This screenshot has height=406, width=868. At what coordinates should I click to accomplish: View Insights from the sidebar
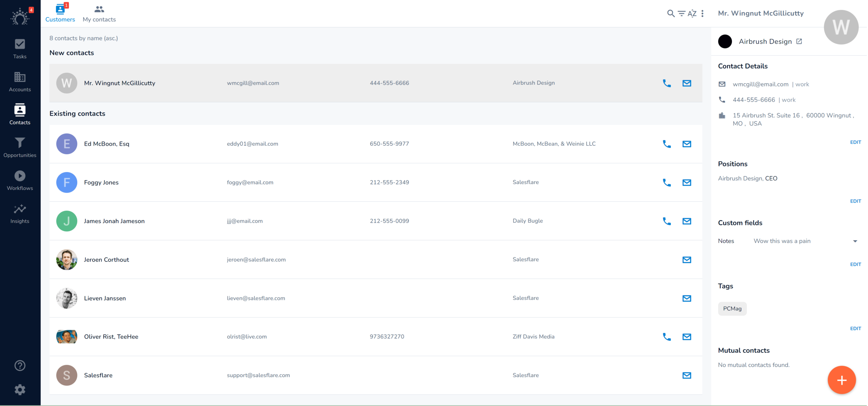coord(20,213)
